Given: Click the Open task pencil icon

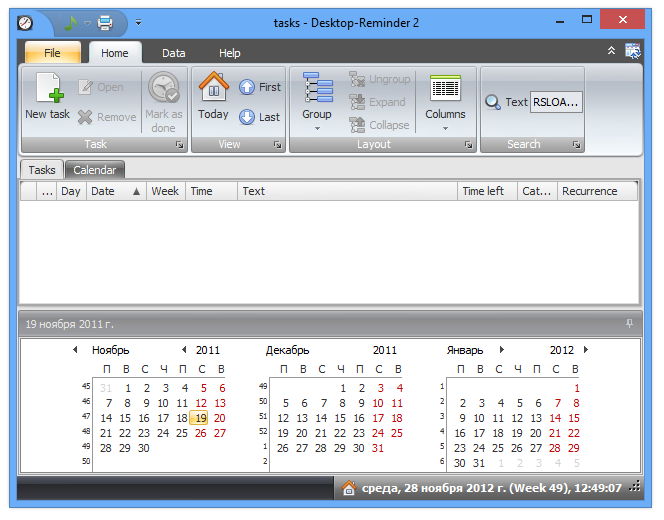Looking at the screenshot, I should [x=85, y=87].
